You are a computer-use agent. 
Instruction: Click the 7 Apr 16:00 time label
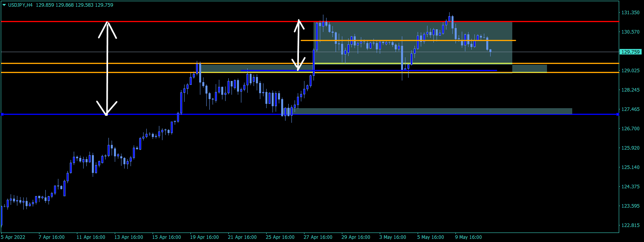tap(52, 237)
